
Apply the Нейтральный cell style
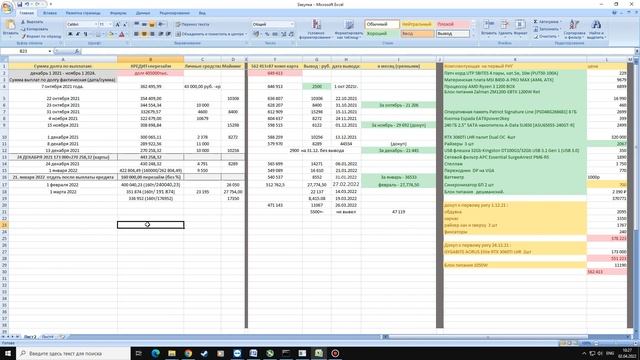pos(417,24)
